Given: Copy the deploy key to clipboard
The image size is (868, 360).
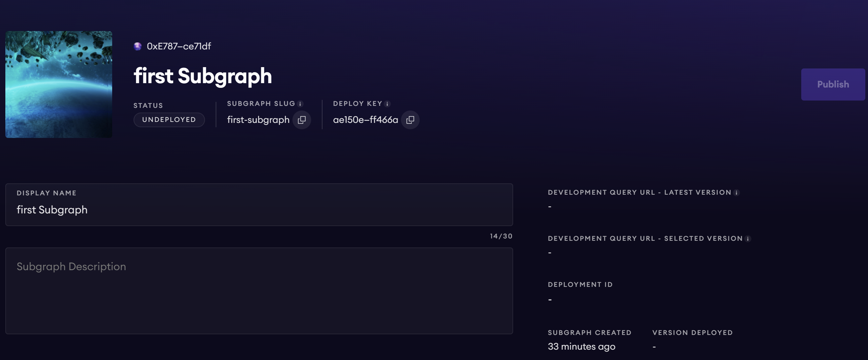Looking at the screenshot, I should point(410,120).
